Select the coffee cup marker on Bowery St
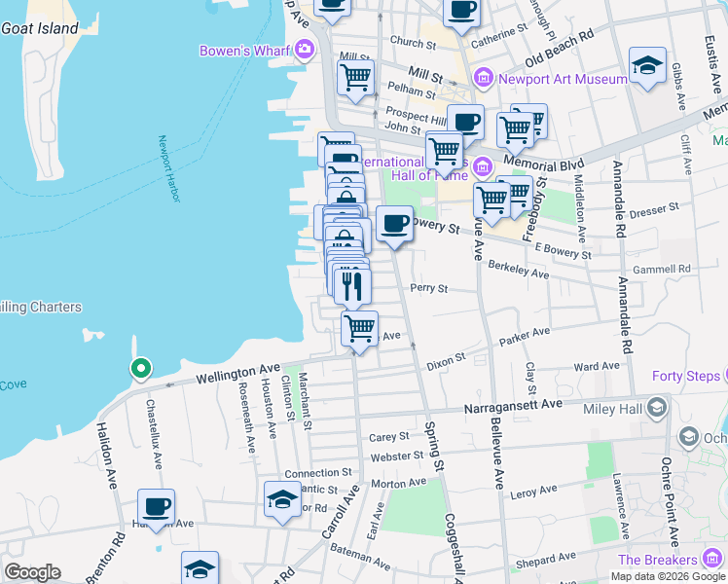Screen dimensions: 728x584 tap(394, 228)
